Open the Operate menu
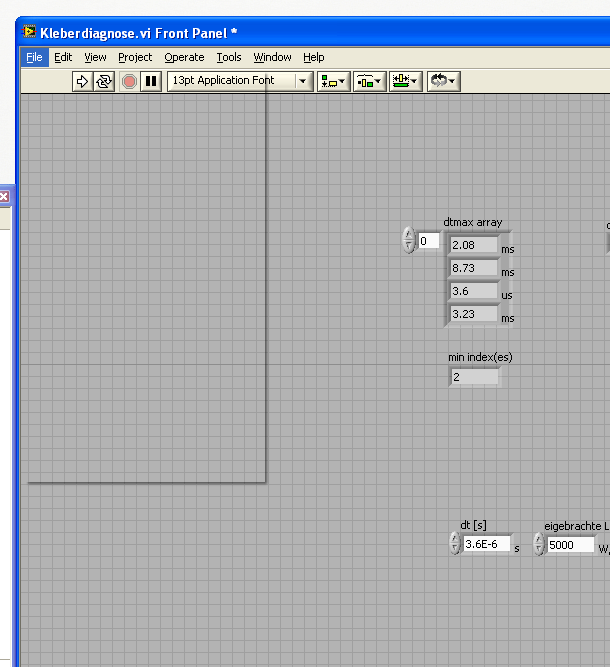Screen dimensions: 610x667 pos(184,57)
